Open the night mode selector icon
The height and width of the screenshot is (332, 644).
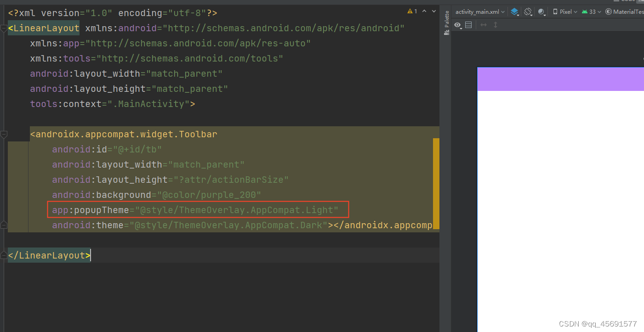[541, 12]
